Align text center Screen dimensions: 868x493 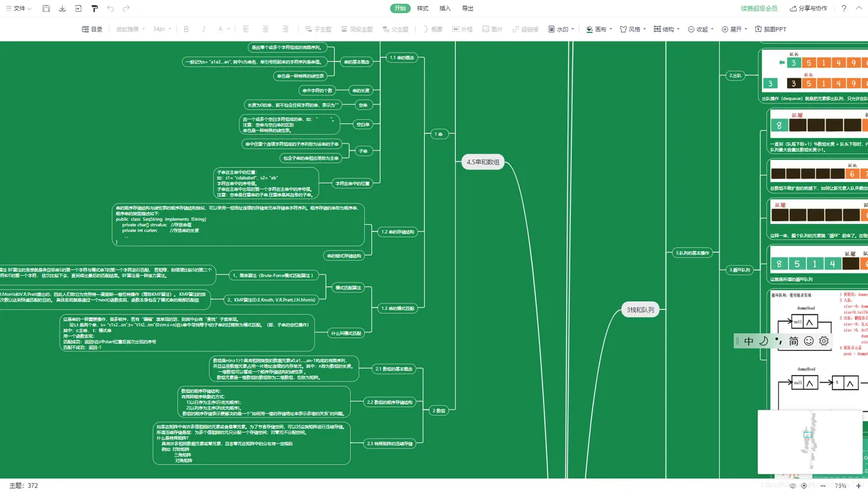(x=265, y=29)
